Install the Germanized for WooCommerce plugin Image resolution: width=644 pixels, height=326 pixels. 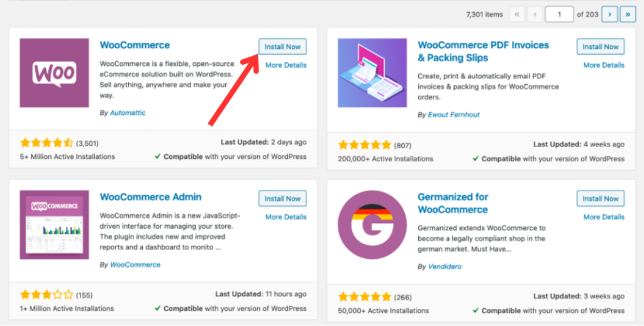(x=600, y=199)
